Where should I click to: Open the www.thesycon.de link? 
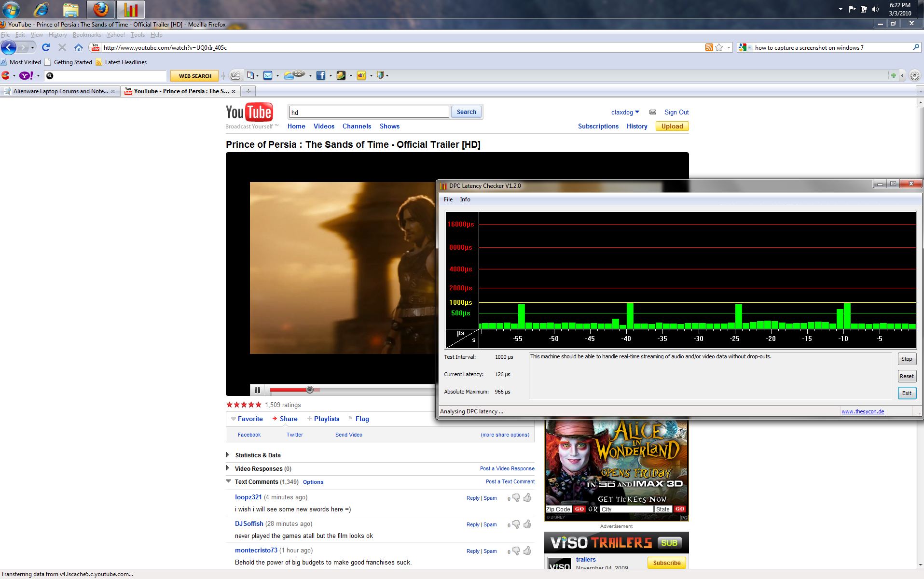point(863,411)
